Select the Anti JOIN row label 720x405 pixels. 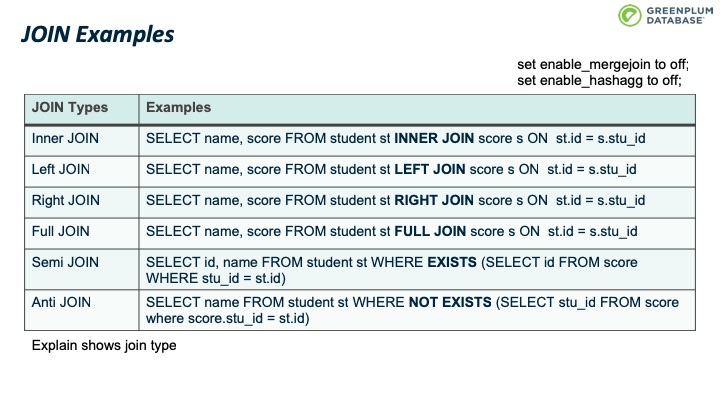(x=61, y=302)
